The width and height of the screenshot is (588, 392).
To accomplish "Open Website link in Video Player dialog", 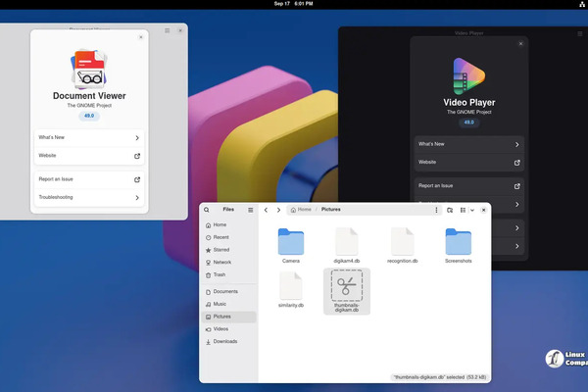I will (469, 163).
